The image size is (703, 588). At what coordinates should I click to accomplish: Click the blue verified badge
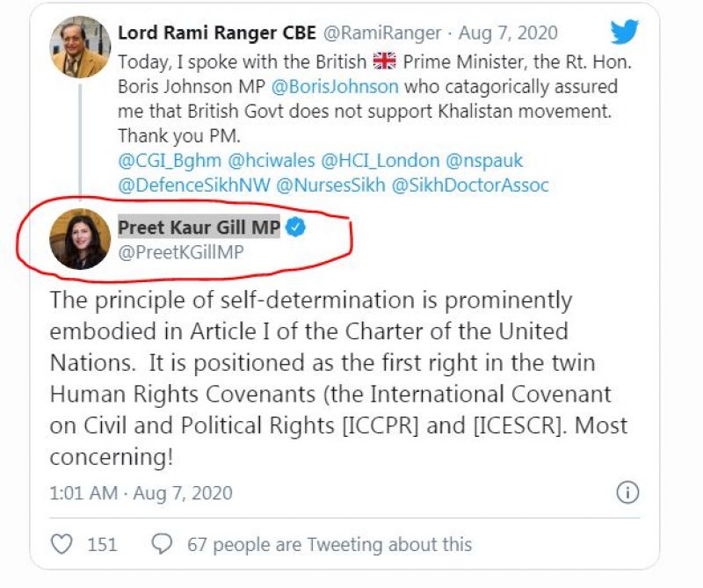[296, 229]
